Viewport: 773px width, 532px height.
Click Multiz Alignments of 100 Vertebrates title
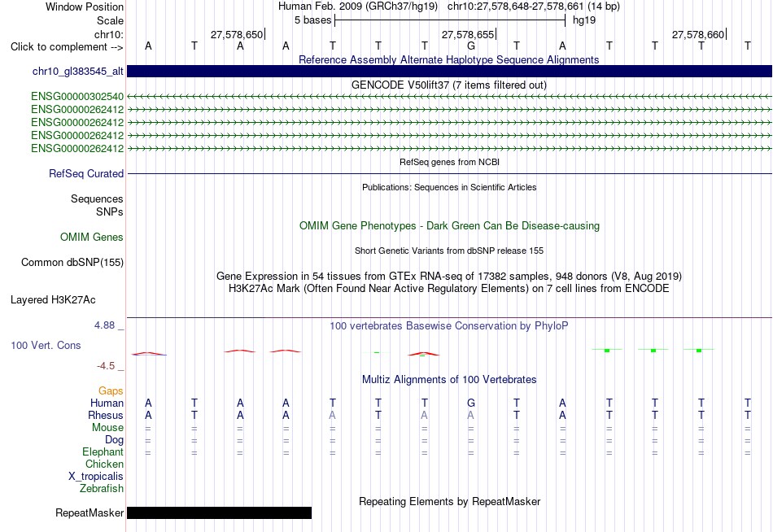click(449, 380)
